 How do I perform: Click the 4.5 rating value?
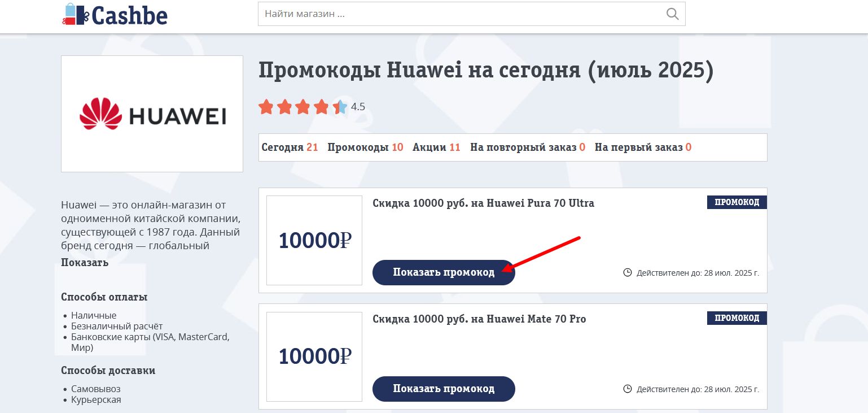[358, 107]
